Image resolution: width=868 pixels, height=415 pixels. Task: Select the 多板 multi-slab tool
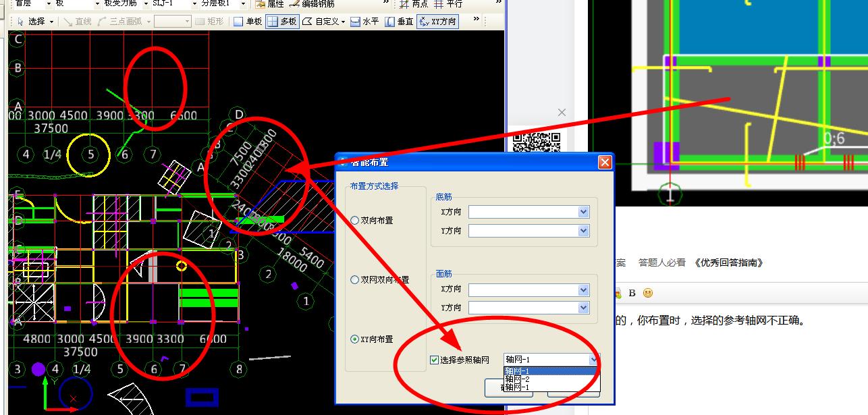[x=281, y=22]
